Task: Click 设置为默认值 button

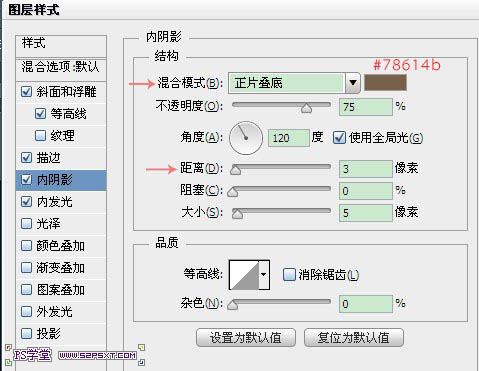Action: point(246,338)
